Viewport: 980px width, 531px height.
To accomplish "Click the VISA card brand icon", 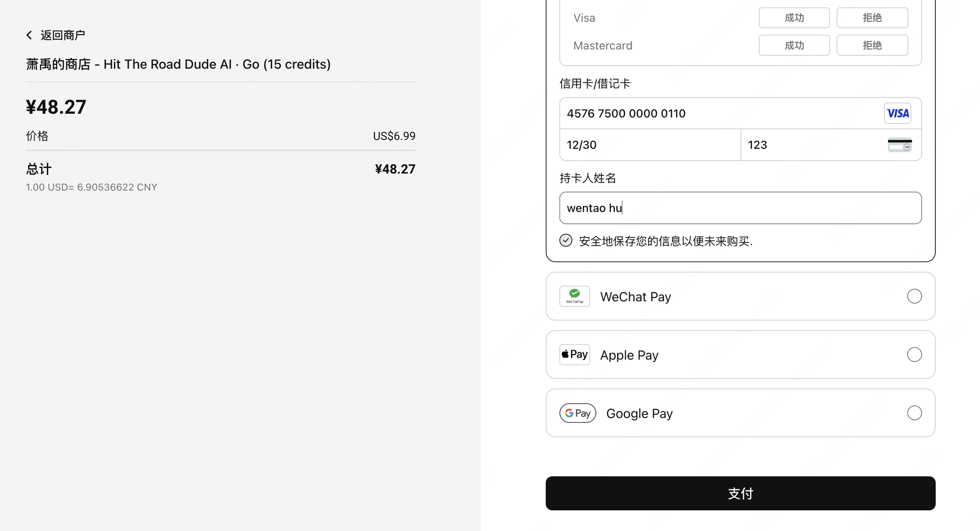I will coord(898,113).
